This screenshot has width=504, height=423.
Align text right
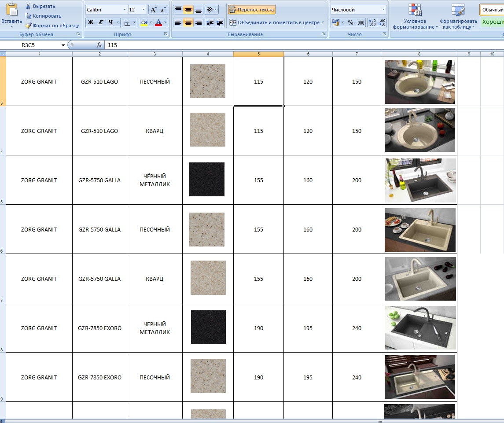click(x=199, y=22)
